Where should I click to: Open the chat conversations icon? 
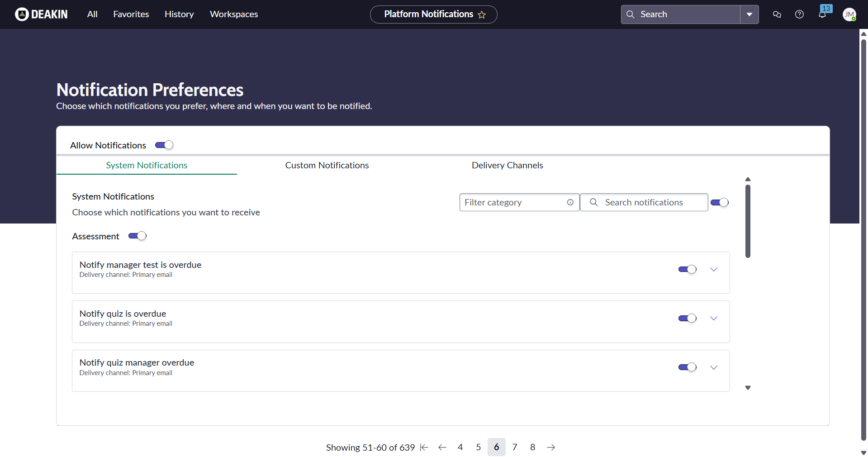coord(777,14)
